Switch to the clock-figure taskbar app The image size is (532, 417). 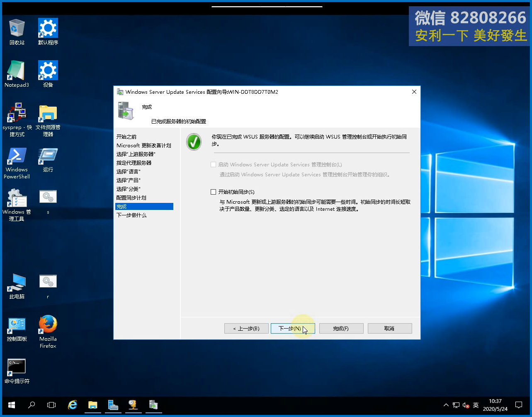coord(133,405)
